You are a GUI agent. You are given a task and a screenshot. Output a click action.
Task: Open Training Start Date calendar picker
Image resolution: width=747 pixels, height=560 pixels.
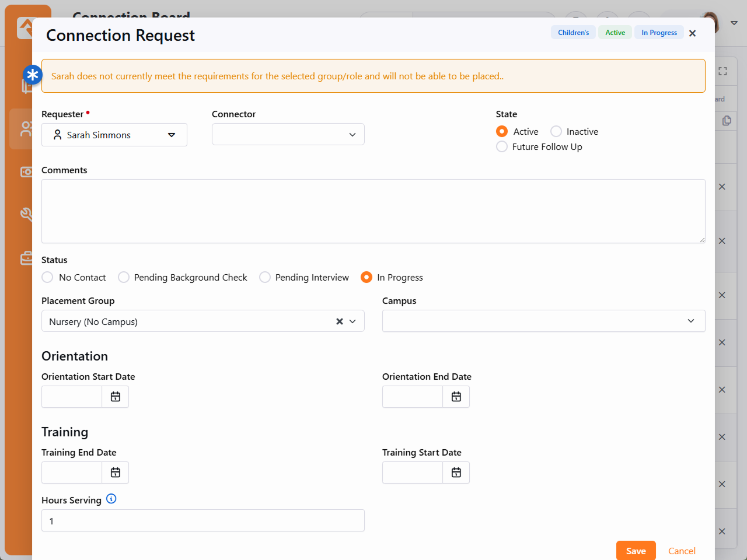(456, 473)
